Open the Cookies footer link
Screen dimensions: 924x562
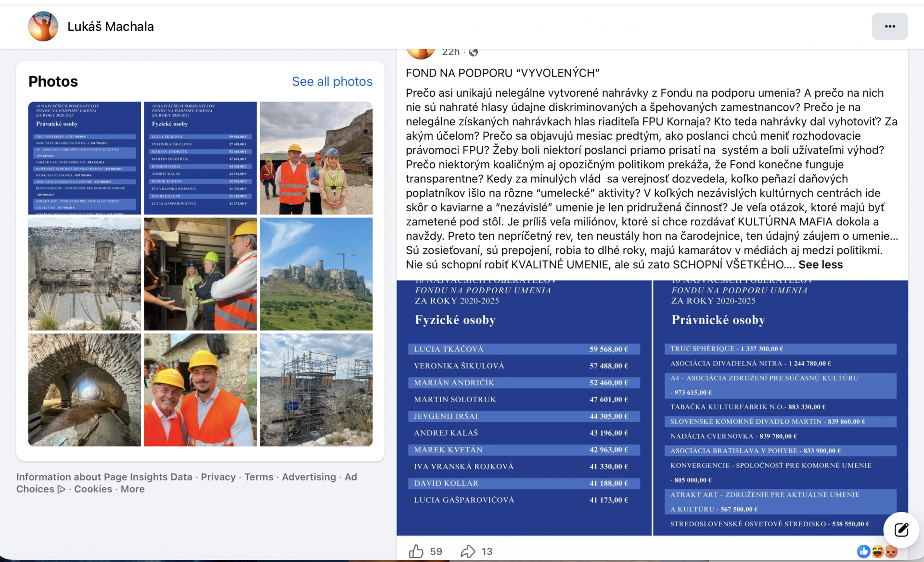[x=93, y=489]
